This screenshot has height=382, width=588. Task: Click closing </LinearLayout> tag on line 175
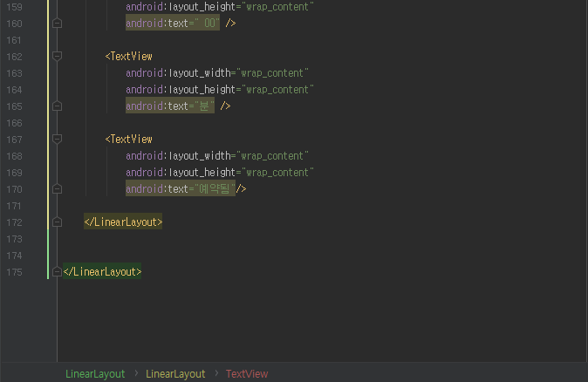102,272
